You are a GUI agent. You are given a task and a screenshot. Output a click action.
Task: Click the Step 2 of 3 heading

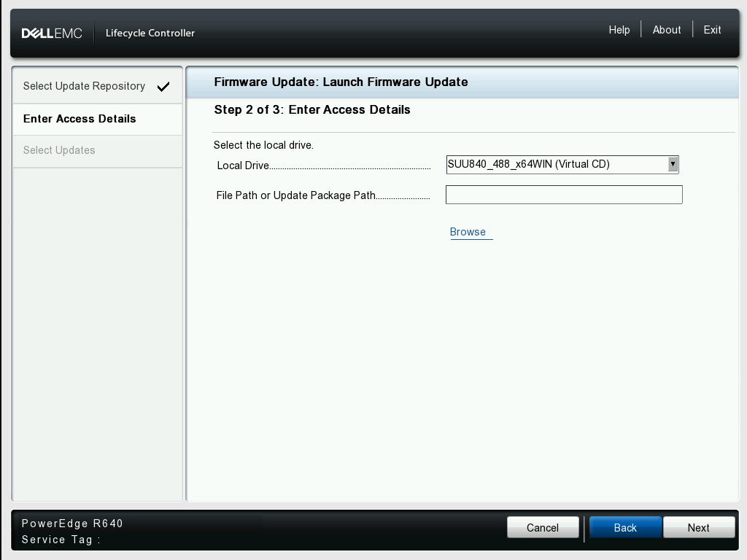pos(312,109)
